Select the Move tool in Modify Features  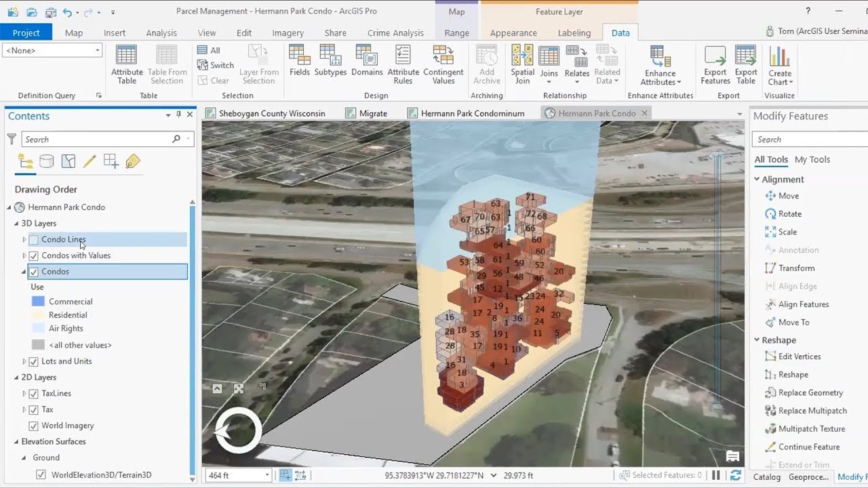[x=782, y=196]
